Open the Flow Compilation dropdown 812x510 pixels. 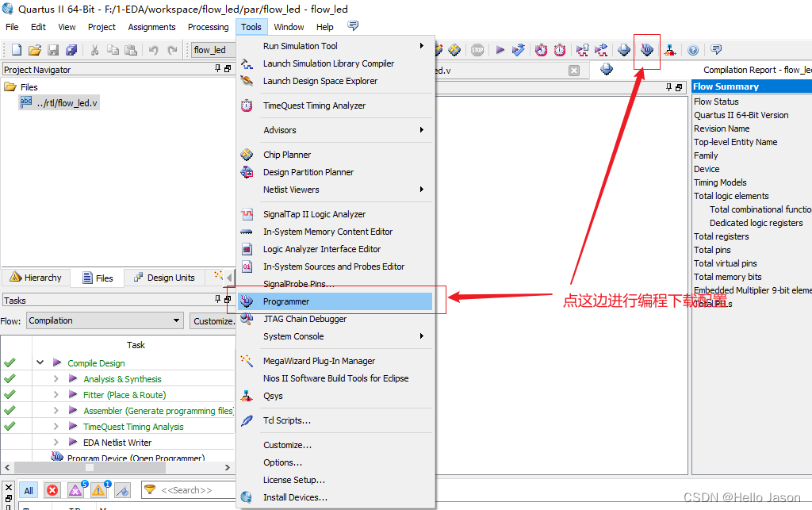(x=105, y=320)
